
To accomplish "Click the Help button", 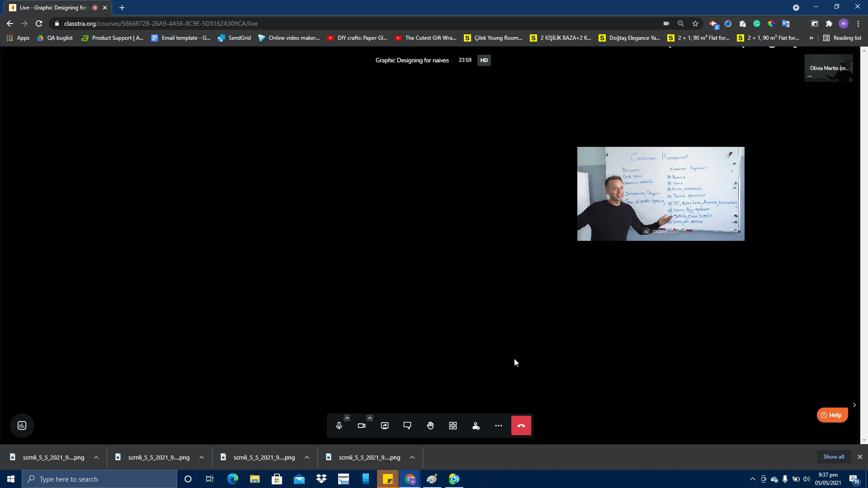I will [x=832, y=415].
